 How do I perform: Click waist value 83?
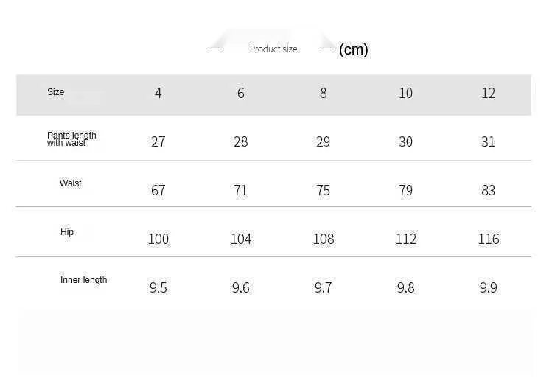tap(489, 190)
